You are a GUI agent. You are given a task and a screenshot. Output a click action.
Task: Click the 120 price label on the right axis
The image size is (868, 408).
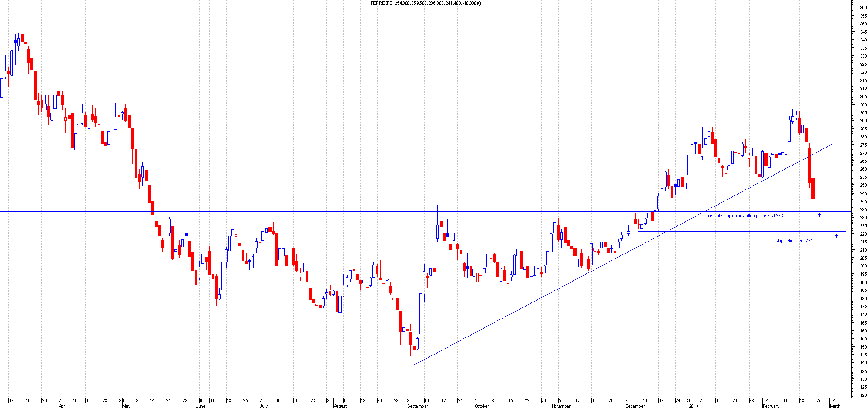pyautogui.click(x=862, y=395)
